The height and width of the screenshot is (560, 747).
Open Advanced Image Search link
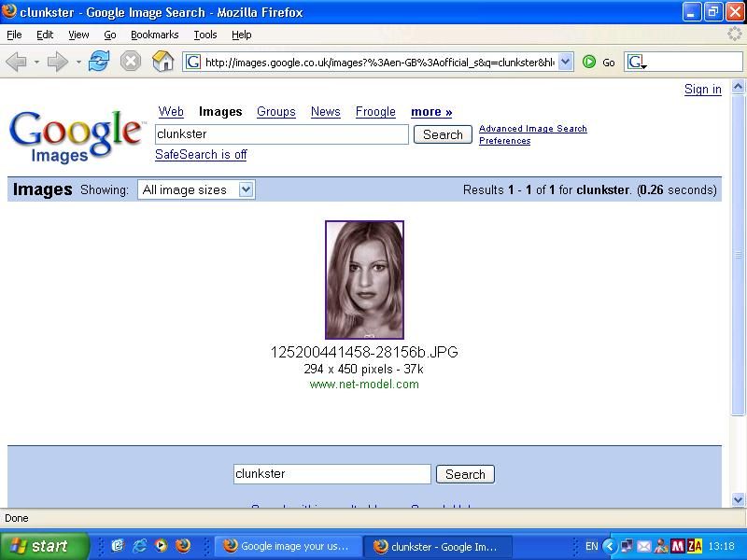click(532, 129)
